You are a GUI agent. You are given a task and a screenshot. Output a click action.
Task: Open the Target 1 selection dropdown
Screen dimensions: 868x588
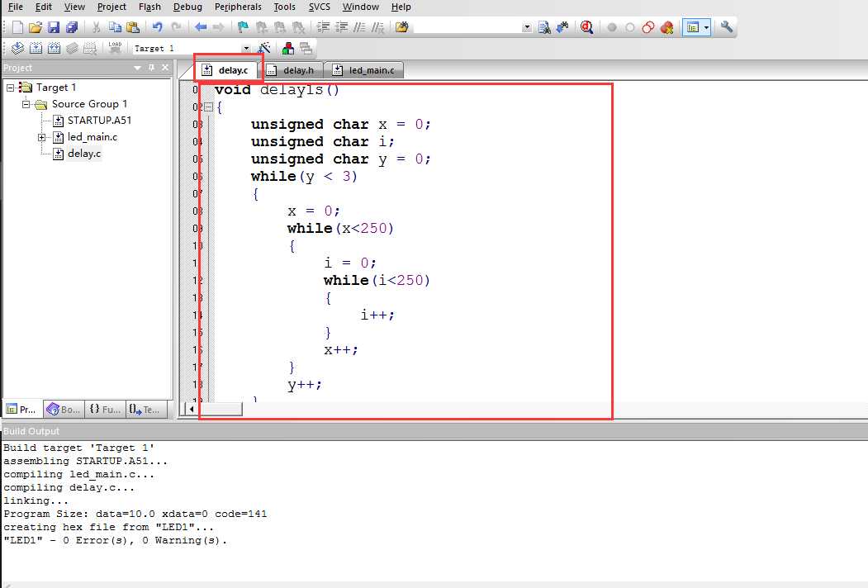tap(246, 49)
